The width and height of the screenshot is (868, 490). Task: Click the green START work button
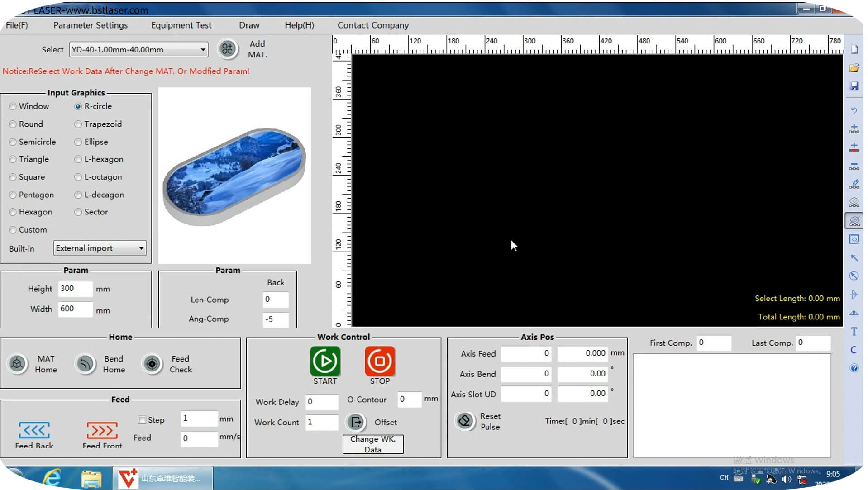coord(325,361)
